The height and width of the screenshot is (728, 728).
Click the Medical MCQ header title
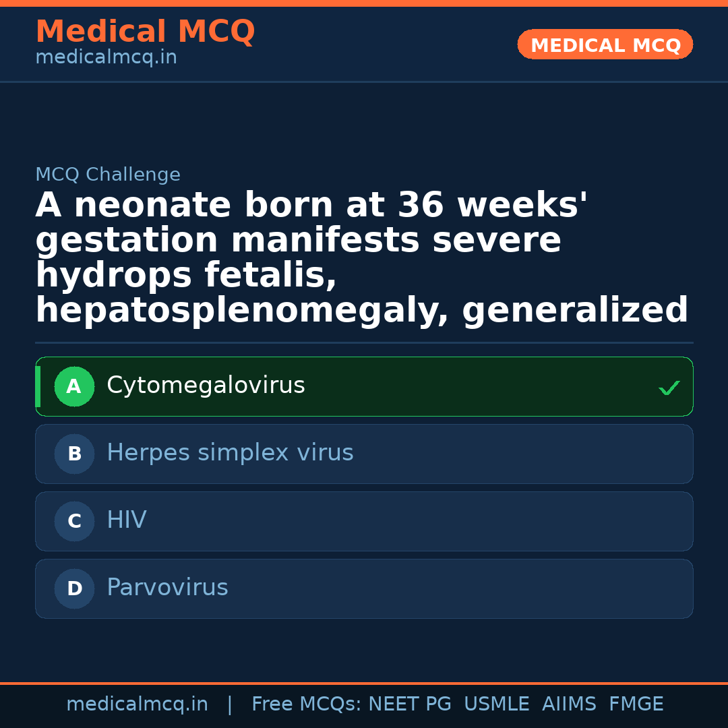coord(145,32)
